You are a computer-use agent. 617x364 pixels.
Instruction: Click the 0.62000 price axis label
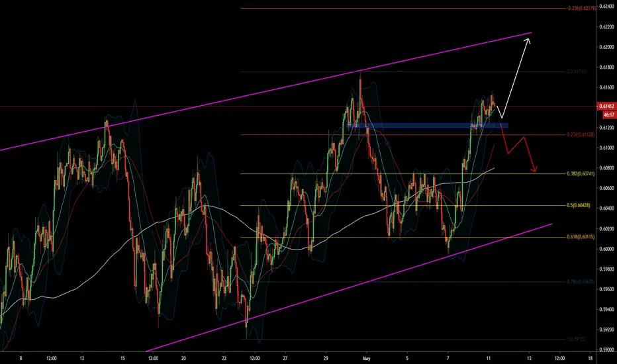tap(606, 47)
